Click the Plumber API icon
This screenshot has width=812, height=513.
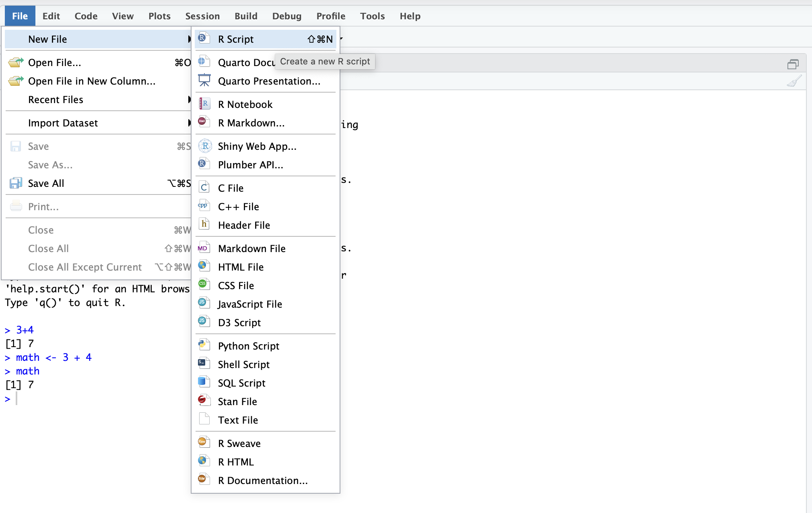[204, 164]
